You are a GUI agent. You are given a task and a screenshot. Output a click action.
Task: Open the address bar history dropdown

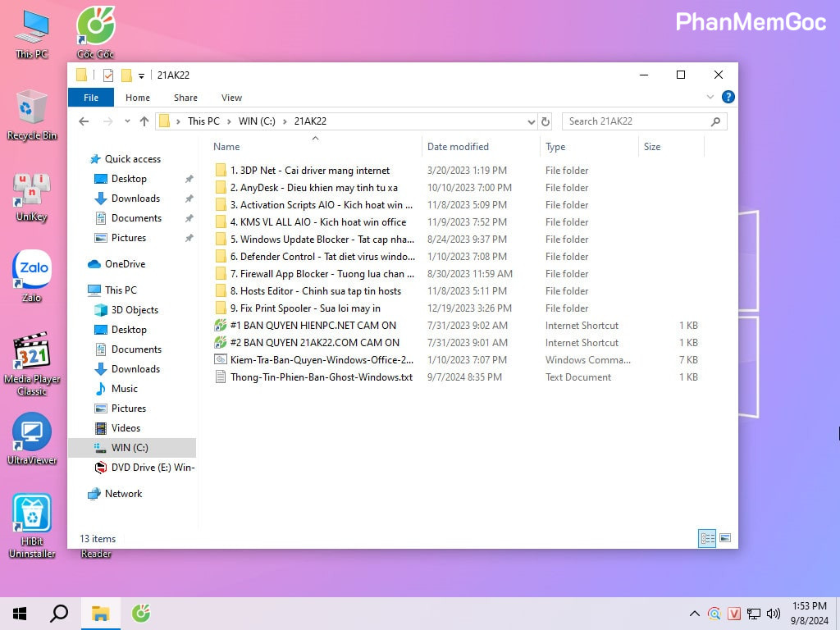tap(531, 121)
